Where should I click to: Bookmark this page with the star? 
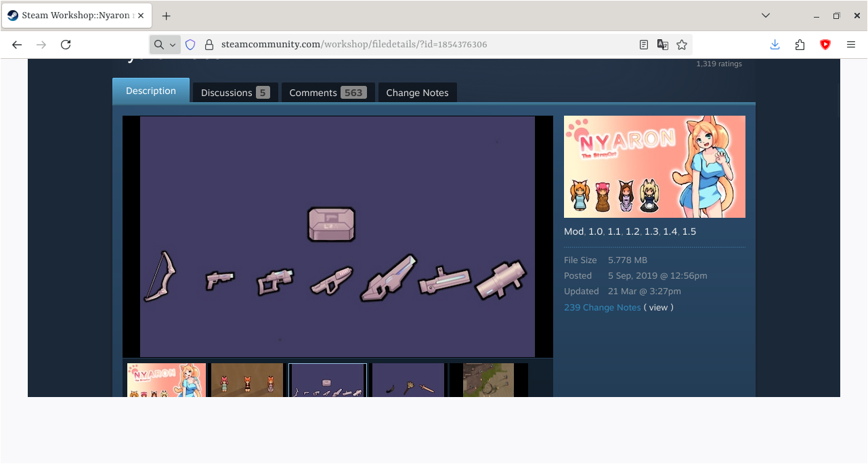coord(682,45)
